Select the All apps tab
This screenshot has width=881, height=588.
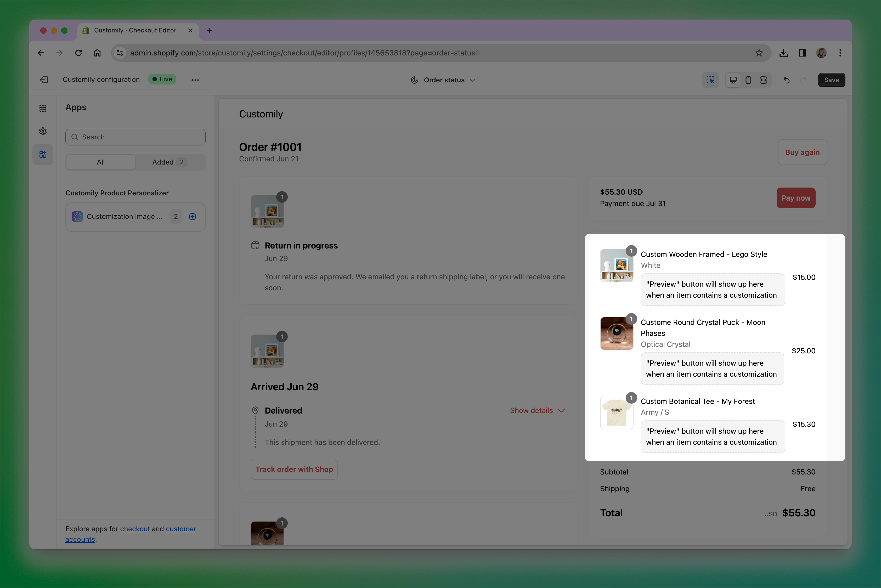tap(100, 162)
